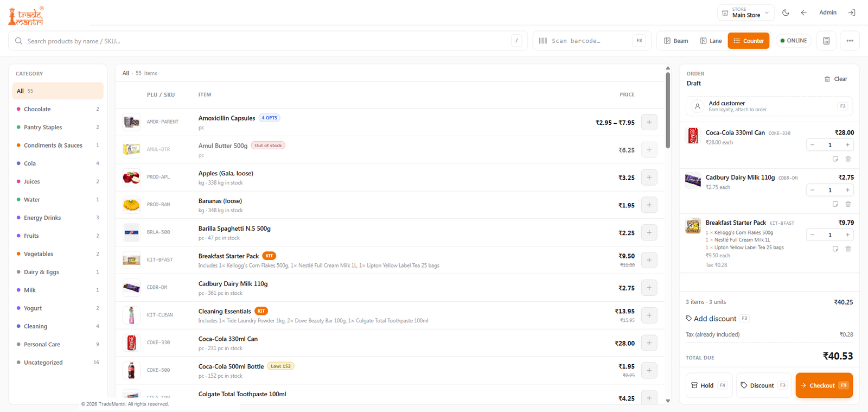
Task: Switch to Lane view mode
Action: point(711,41)
